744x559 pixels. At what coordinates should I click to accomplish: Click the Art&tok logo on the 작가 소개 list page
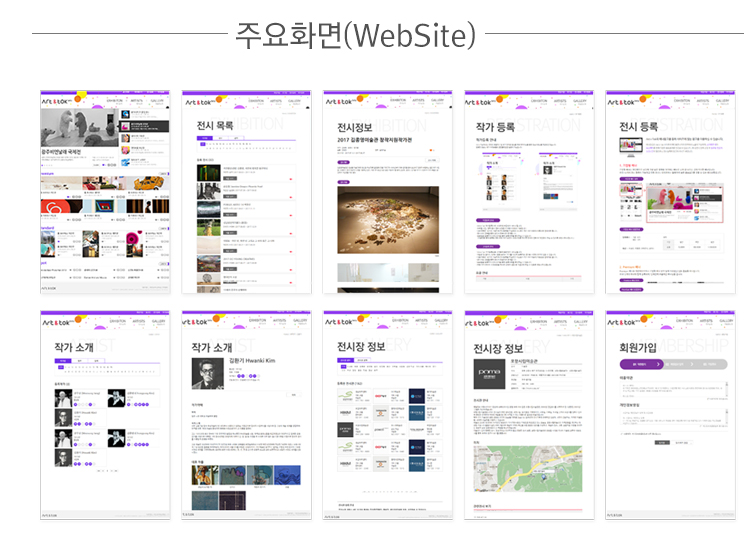pos(55,321)
